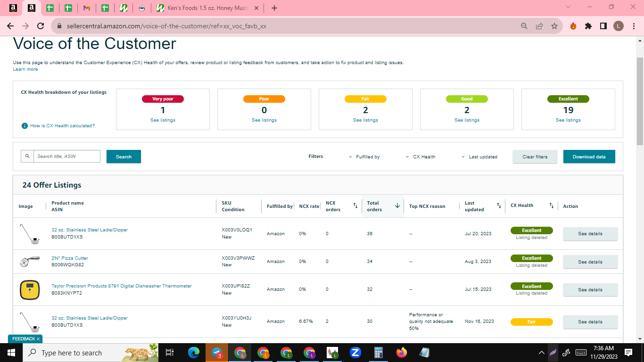
Task: Click the Type here to search taskbar box
Action: click(x=91, y=353)
